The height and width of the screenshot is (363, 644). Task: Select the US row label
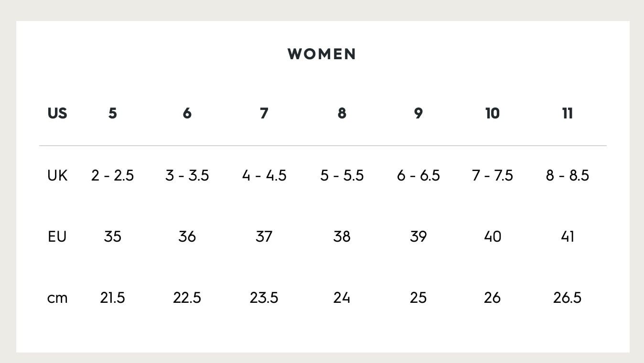click(x=57, y=114)
